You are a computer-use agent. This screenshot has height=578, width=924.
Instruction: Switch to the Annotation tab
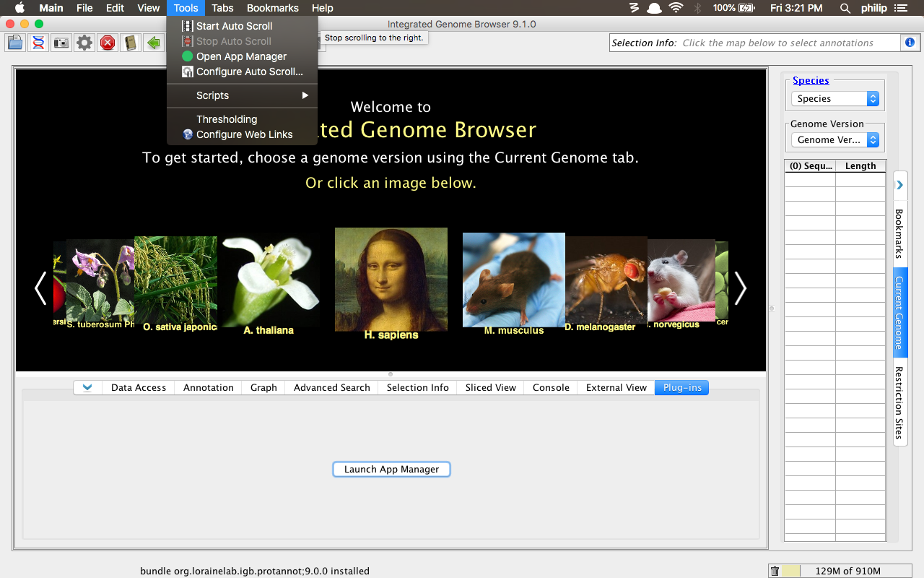tap(209, 388)
